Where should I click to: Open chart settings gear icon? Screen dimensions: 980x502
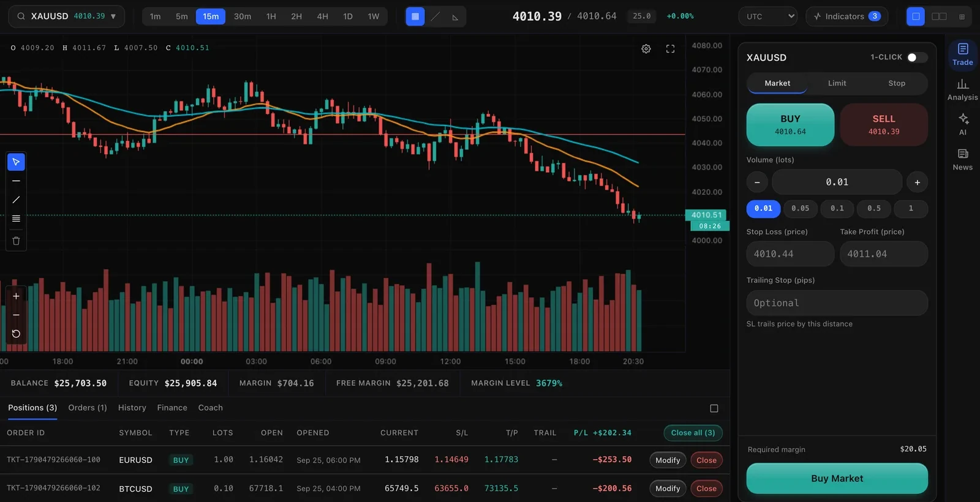tap(646, 49)
